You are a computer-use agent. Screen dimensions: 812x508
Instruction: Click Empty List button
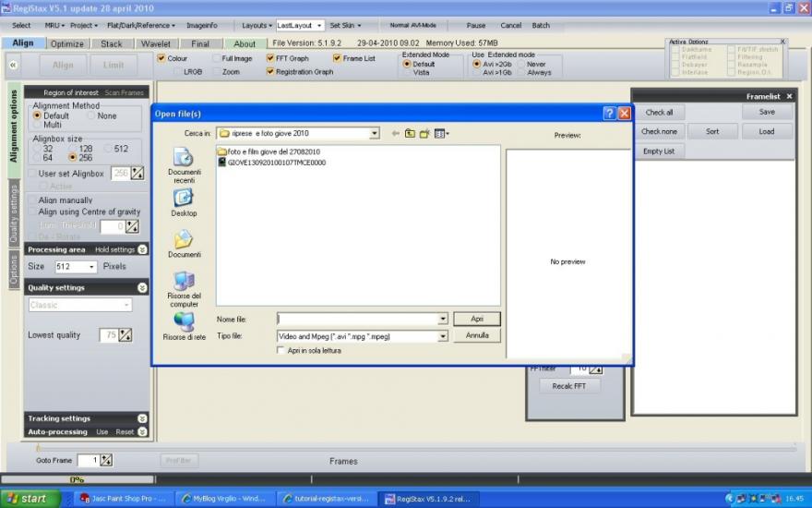[659, 151]
